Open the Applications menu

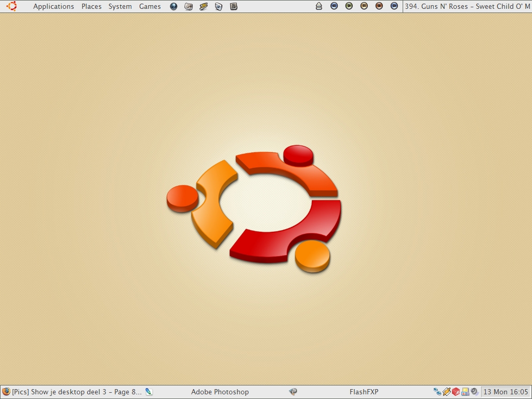tap(54, 6)
